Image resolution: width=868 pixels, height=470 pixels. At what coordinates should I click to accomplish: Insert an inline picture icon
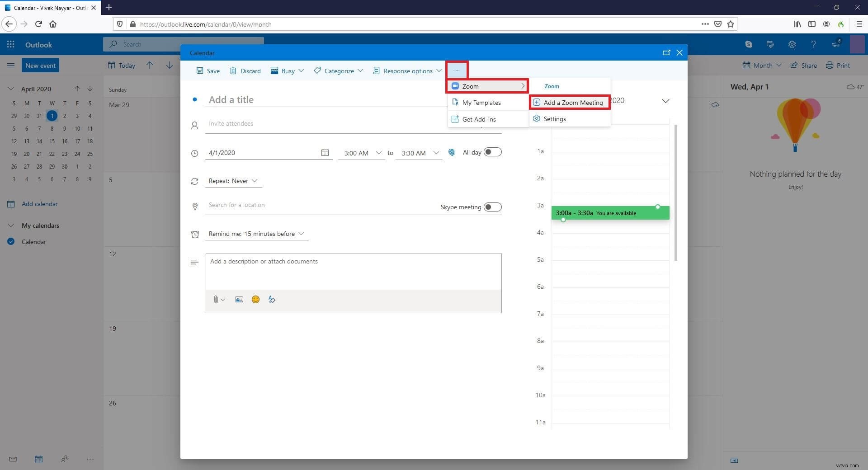pos(239,299)
